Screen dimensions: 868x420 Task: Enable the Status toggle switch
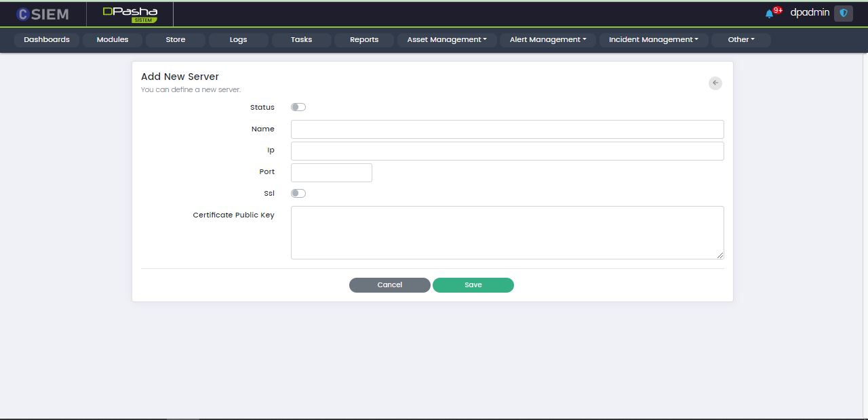coord(298,107)
